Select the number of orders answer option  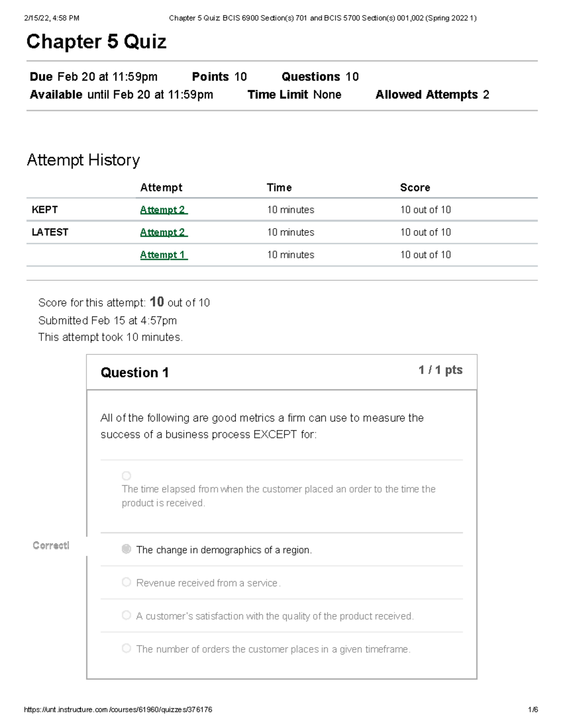click(126, 648)
